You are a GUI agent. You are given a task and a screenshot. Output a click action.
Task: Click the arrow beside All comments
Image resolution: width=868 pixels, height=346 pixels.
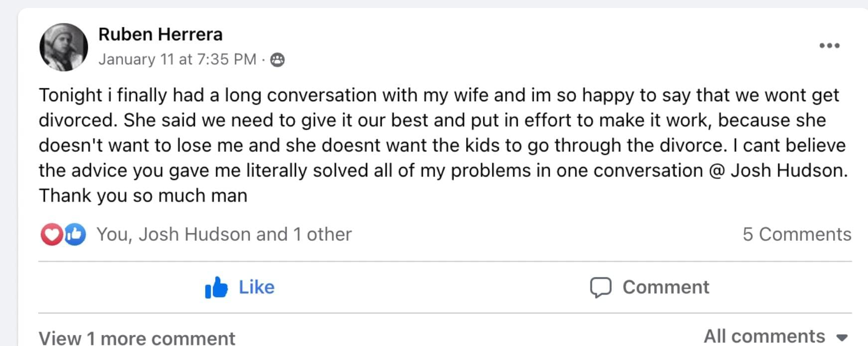(842, 338)
